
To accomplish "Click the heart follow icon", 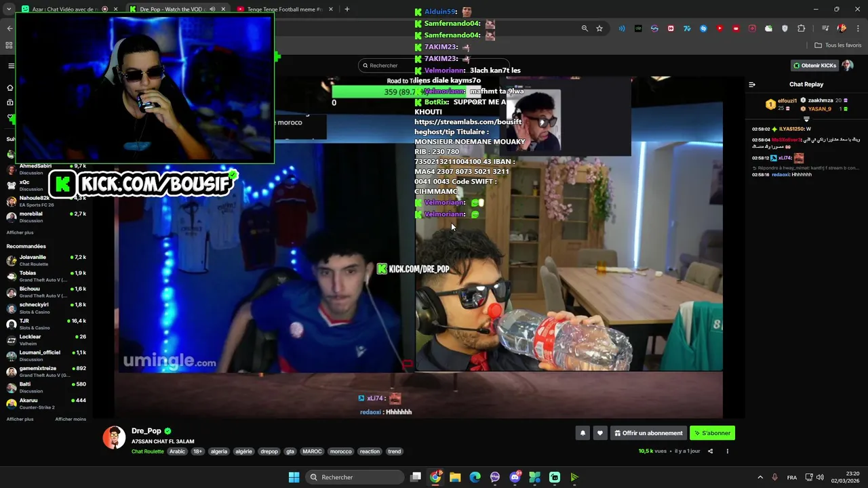I will pyautogui.click(x=599, y=433).
